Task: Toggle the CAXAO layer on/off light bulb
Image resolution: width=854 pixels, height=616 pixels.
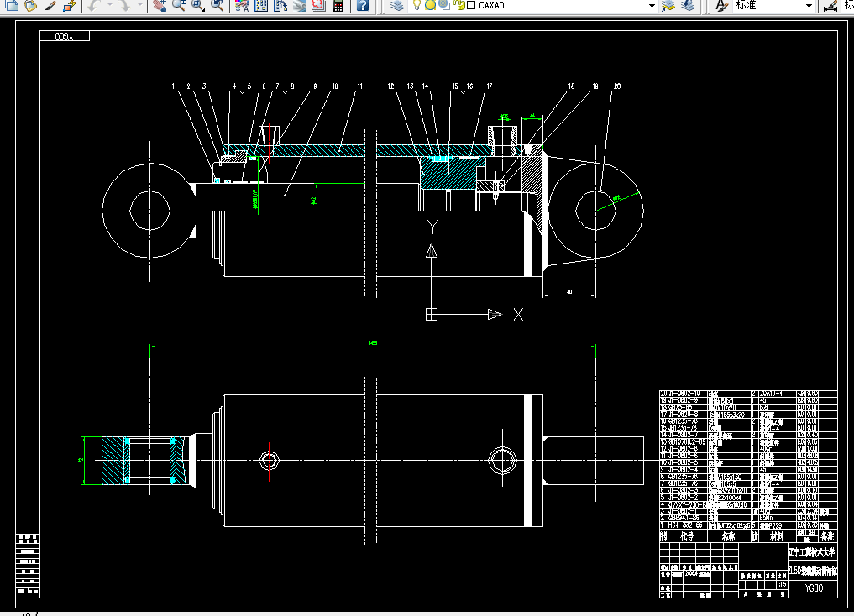Action: click(417, 5)
